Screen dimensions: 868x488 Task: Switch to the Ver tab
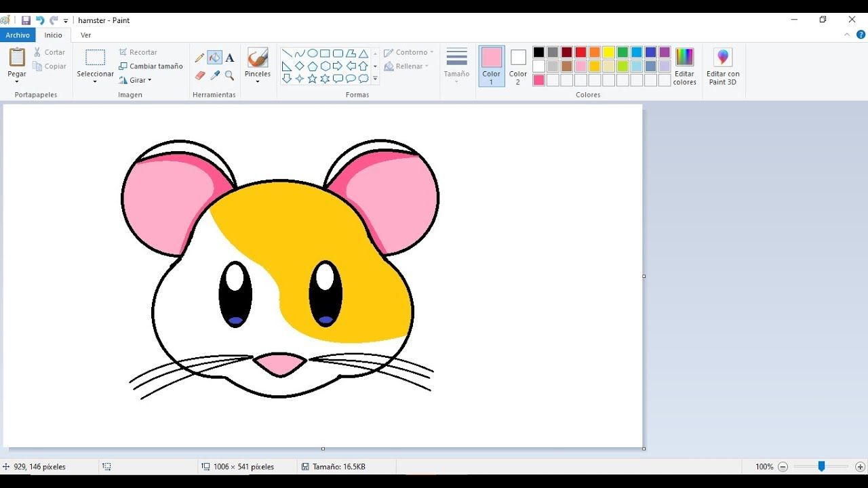click(x=85, y=35)
